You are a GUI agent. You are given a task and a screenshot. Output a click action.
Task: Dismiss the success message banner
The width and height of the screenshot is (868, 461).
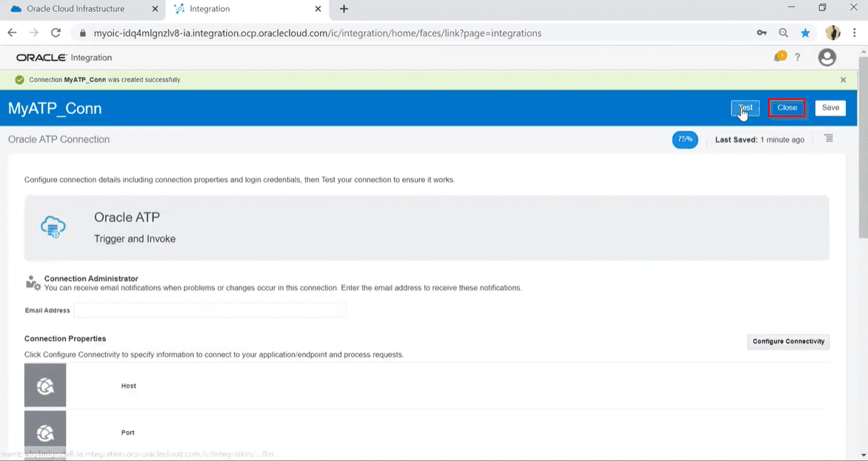[x=843, y=80]
